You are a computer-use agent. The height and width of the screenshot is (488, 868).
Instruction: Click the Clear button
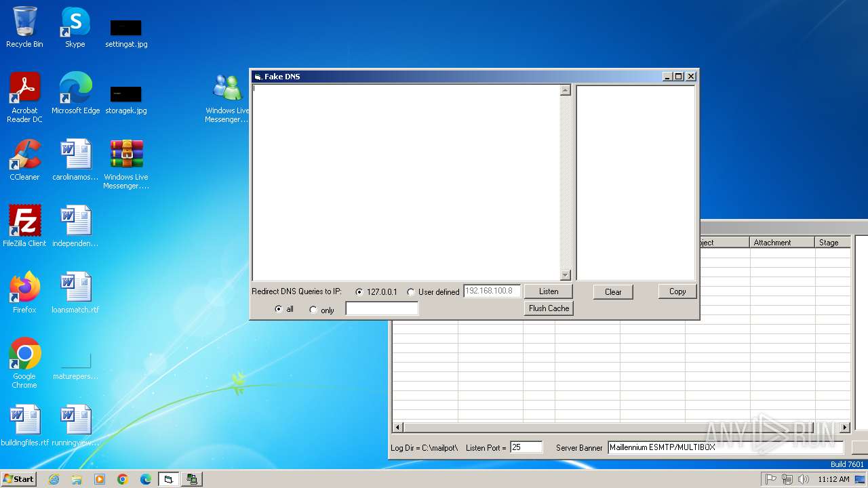click(613, 292)
